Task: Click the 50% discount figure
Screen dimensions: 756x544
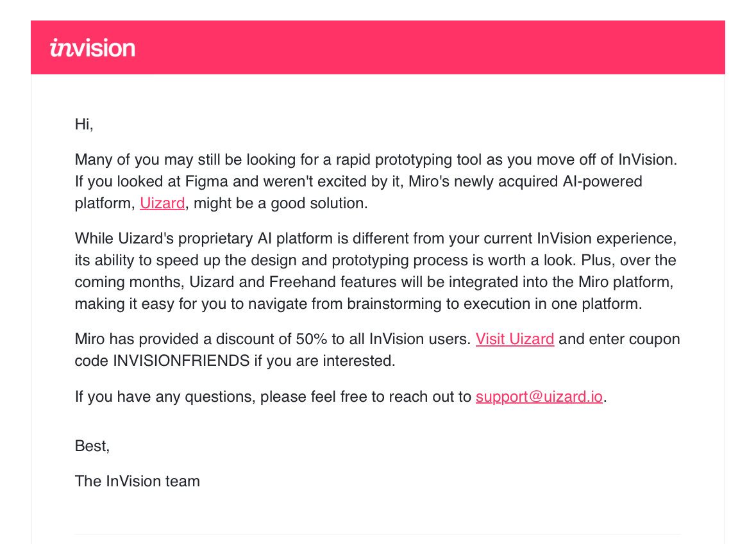Action: (312, 339)
